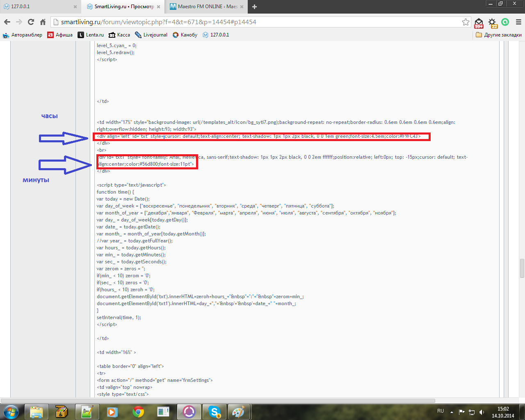Click the line "<script type="text/javascript">"

coord(131,185)
